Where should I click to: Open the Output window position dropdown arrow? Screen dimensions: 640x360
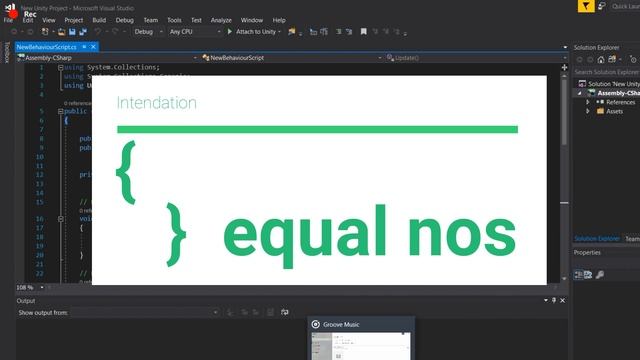point(546,300)
